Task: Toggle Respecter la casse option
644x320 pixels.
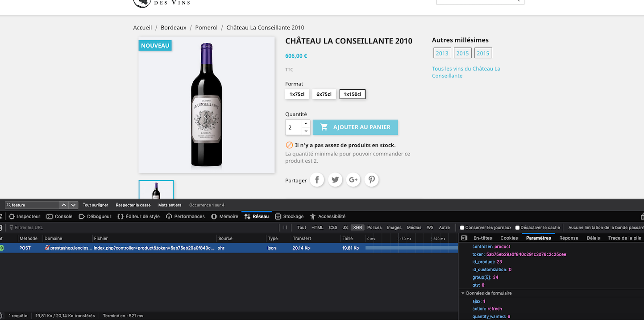Action: [133, 205]
